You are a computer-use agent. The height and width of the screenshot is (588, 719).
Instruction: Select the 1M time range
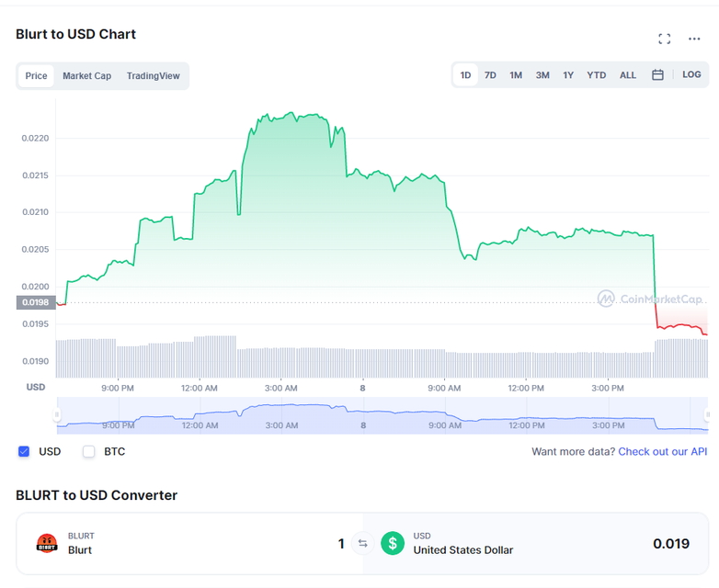[x=516, y=75]
